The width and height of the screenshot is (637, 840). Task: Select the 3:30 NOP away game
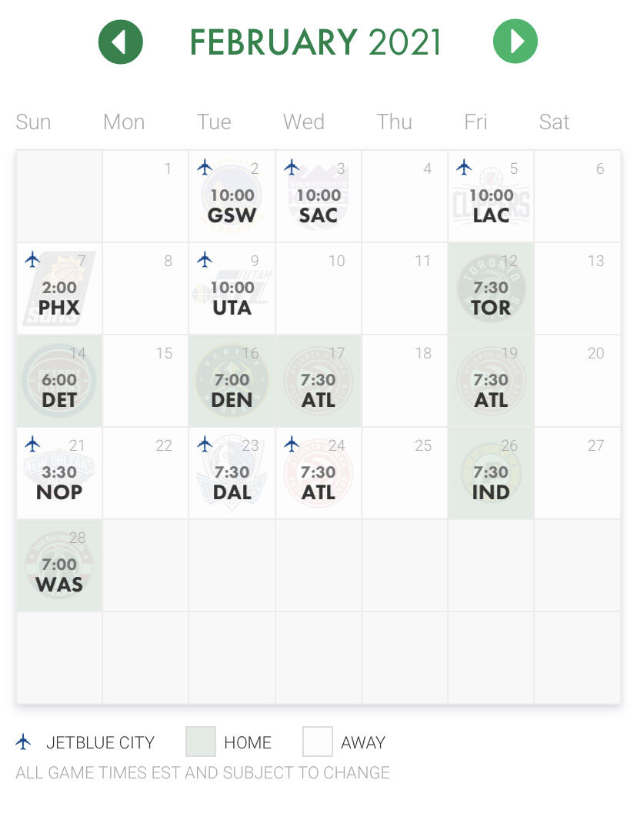[x=59, y=473]
